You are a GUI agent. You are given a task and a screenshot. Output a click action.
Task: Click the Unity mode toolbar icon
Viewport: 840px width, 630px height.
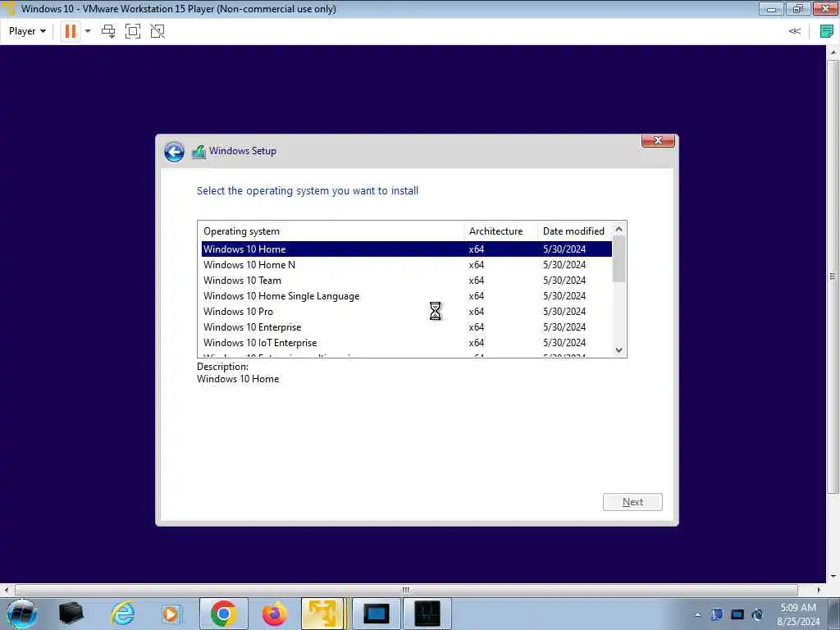157,31
